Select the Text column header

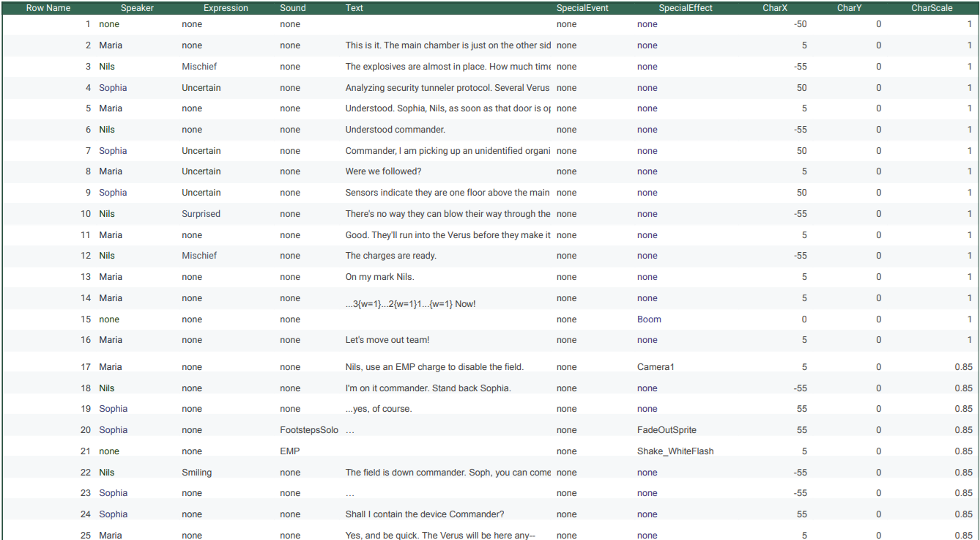click(x=354, y=8)
